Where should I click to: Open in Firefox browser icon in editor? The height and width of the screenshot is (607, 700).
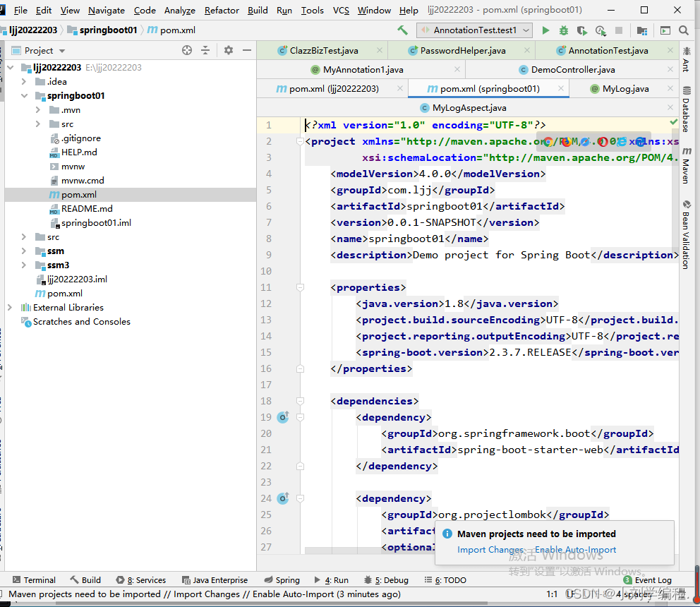[567, 142]
